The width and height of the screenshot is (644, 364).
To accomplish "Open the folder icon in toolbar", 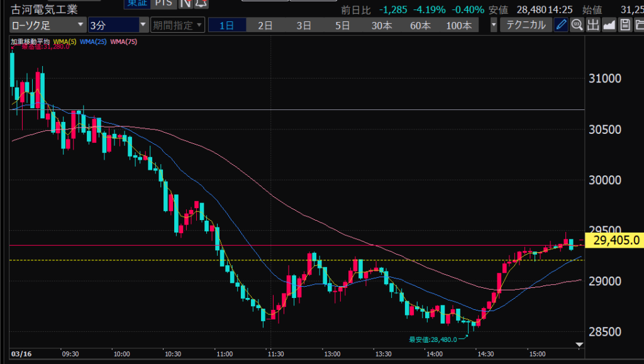I will 638,25.
